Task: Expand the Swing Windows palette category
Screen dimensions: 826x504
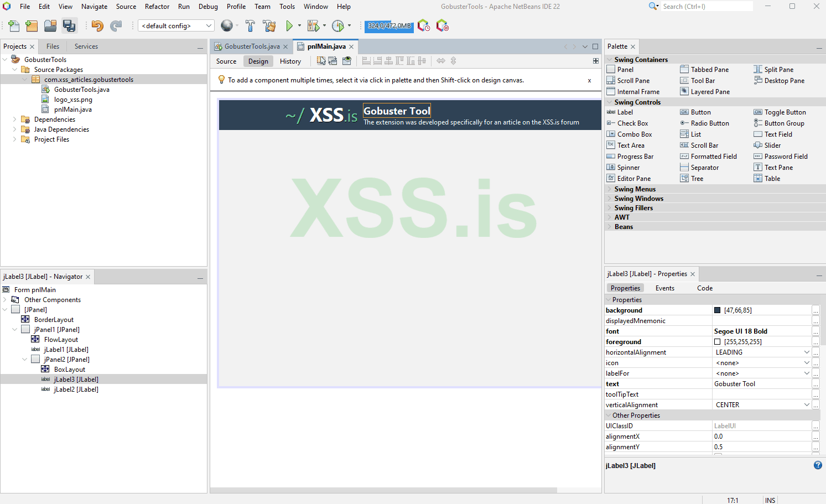Action: tap(610, 199)
